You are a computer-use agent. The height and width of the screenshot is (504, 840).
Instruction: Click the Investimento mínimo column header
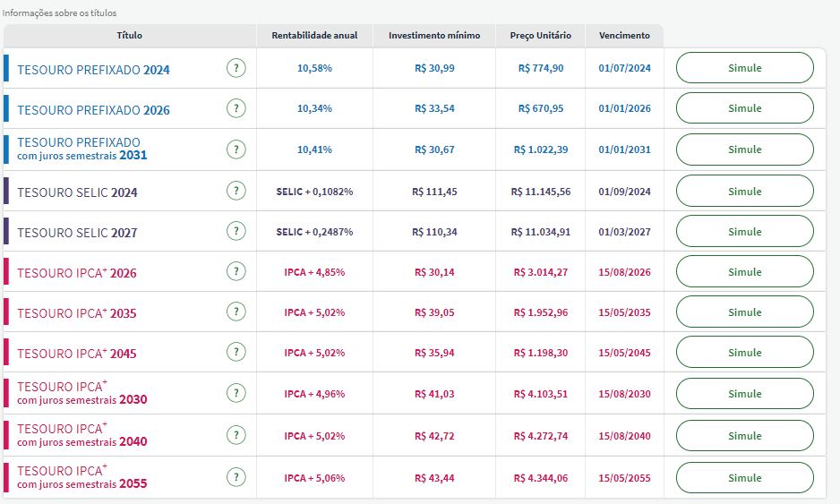[434, 35]
